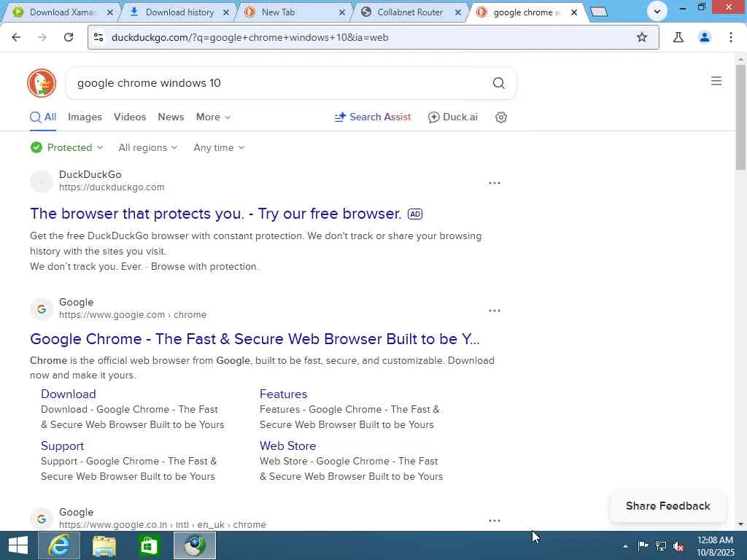Open the Web Store sitelink

click(x=287, y=446)
